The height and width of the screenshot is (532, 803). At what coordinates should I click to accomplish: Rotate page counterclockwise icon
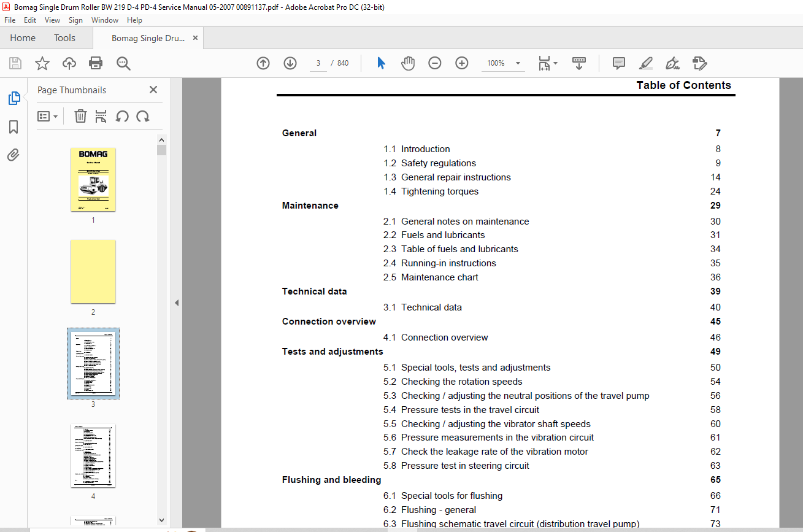click(x=122, y=116)
